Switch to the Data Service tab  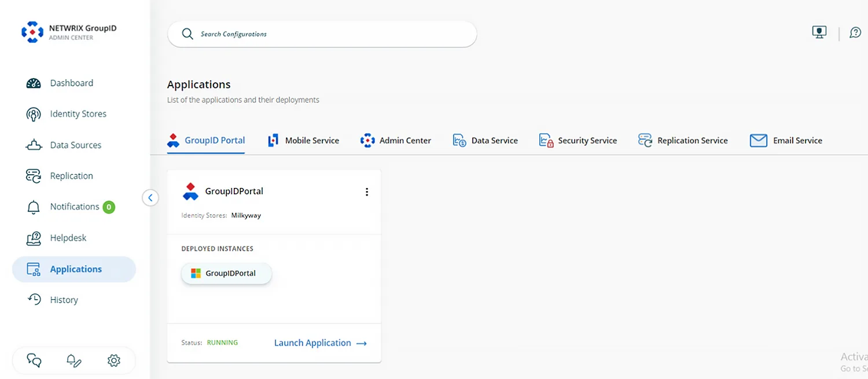(486, 141)
